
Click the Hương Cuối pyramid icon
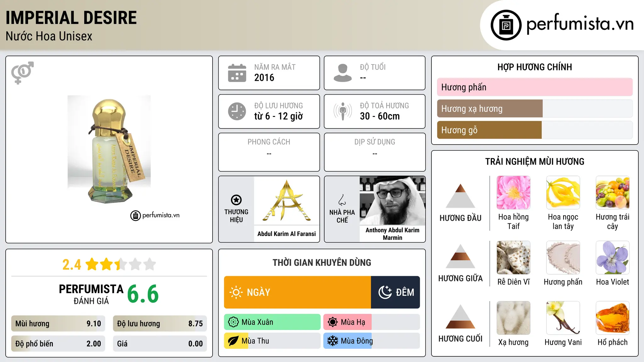click(460, 316)
